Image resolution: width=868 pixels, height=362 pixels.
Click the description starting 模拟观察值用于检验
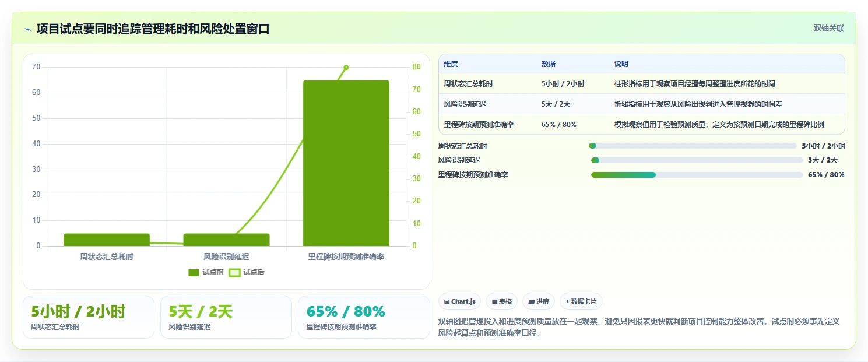[719, 125]
